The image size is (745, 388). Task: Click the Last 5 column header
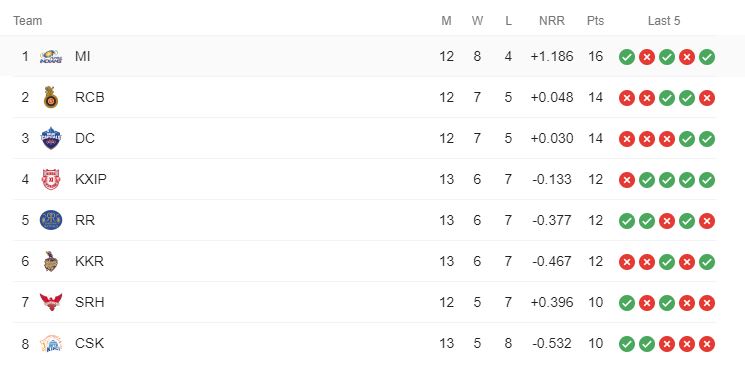point(664,21)
